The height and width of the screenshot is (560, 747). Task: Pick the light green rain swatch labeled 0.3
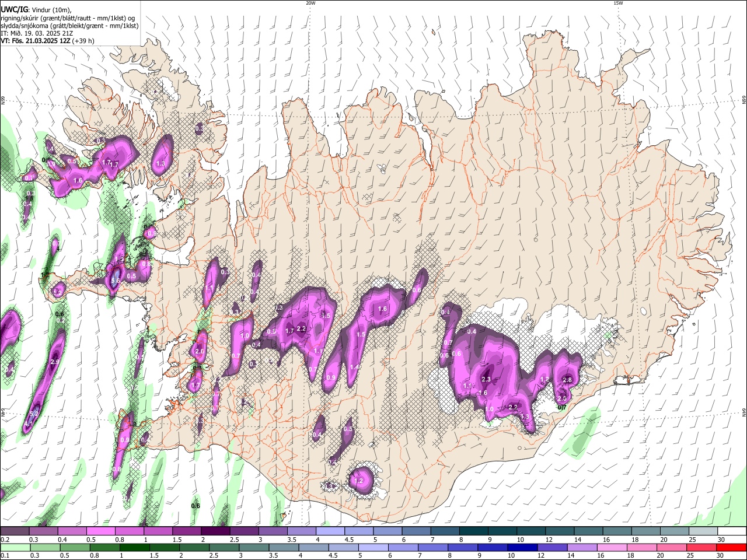tap(45, 548)
